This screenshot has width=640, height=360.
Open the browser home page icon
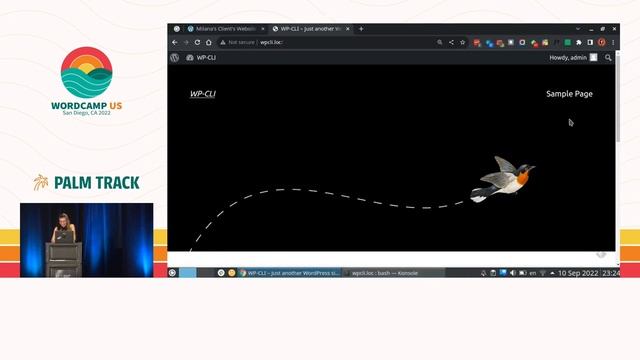[x=209, y=42]
